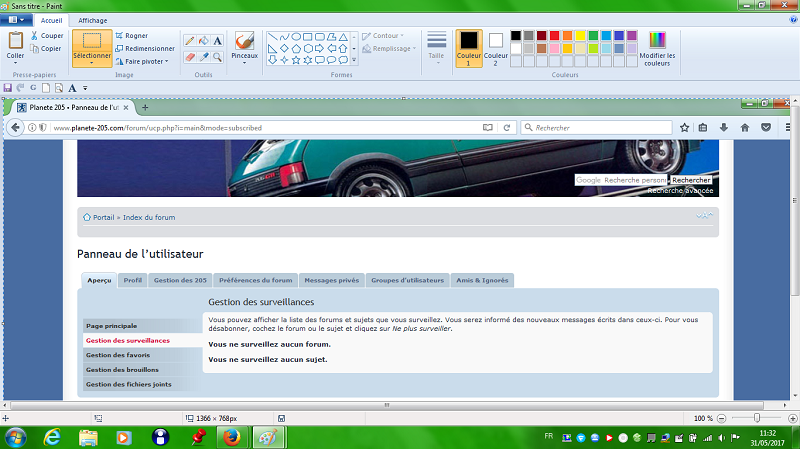Select the Color picker eyedropper tool
The image size is (800, 449).
[204, 57]
